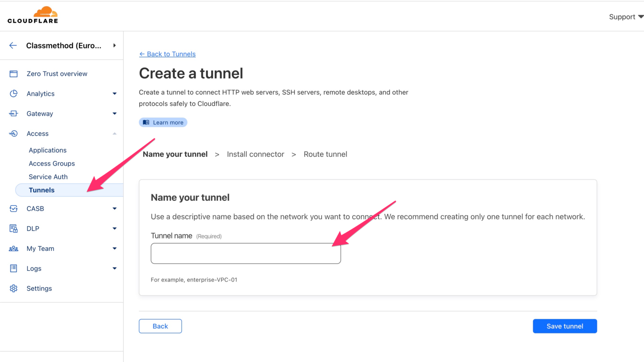The height and width of the screenshot is (362, 644).
Task: Open Logs using its sidebar icon
Action: click(13, 268)
